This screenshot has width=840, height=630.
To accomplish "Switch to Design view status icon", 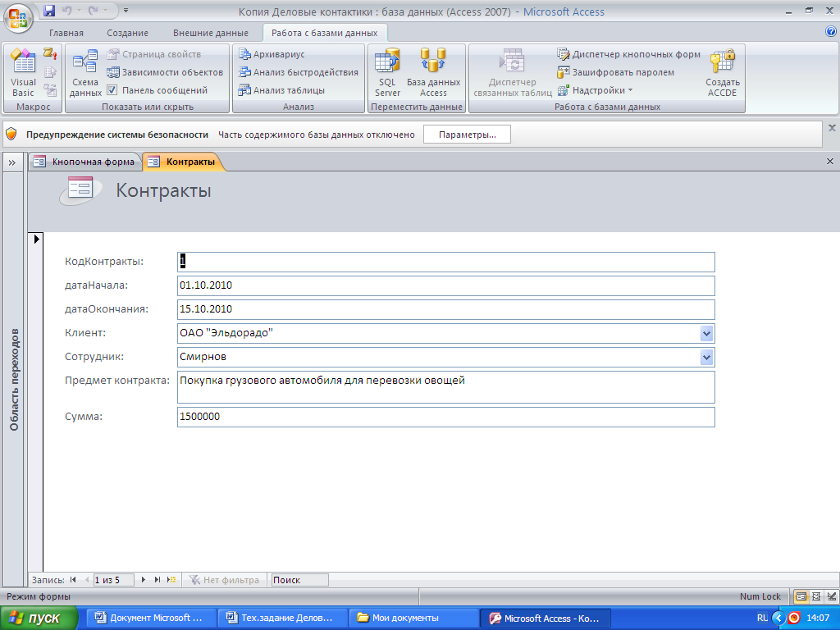I will (831, 596).
